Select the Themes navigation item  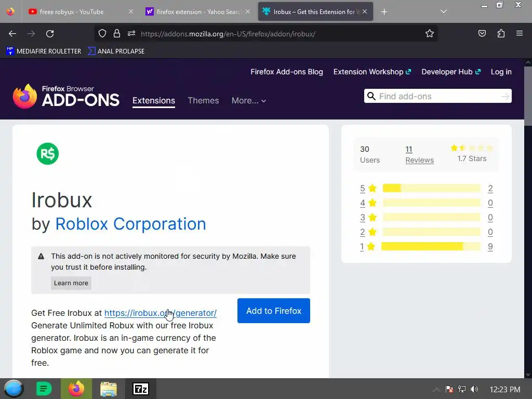click(x=203, y=101)
